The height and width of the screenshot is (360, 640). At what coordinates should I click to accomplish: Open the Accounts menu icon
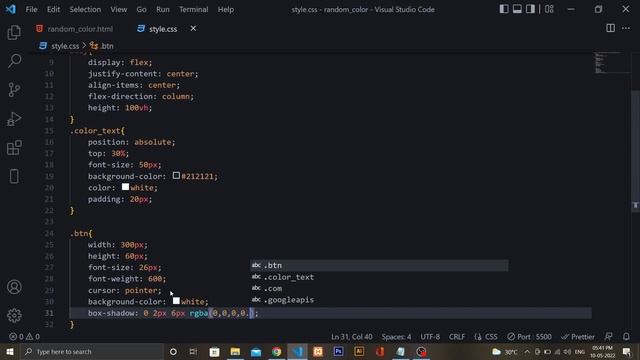[14, 287]
